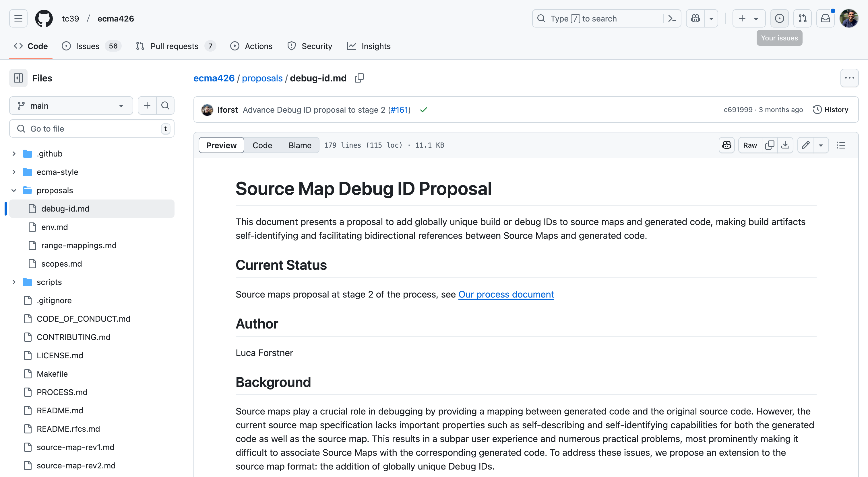The width and height of the screenshot is (868, 477).
Task: Open the Pull requests tab
Action: tap(175, 46)
